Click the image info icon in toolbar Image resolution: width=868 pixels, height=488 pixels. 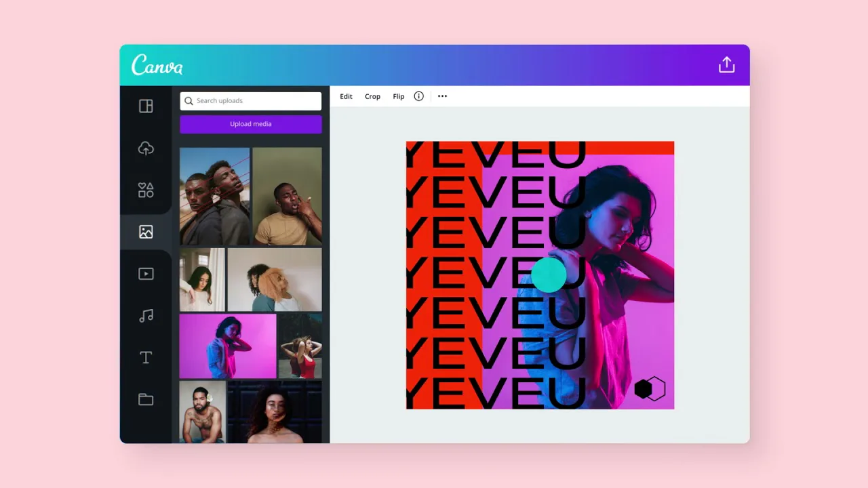(x=418, y=96)
